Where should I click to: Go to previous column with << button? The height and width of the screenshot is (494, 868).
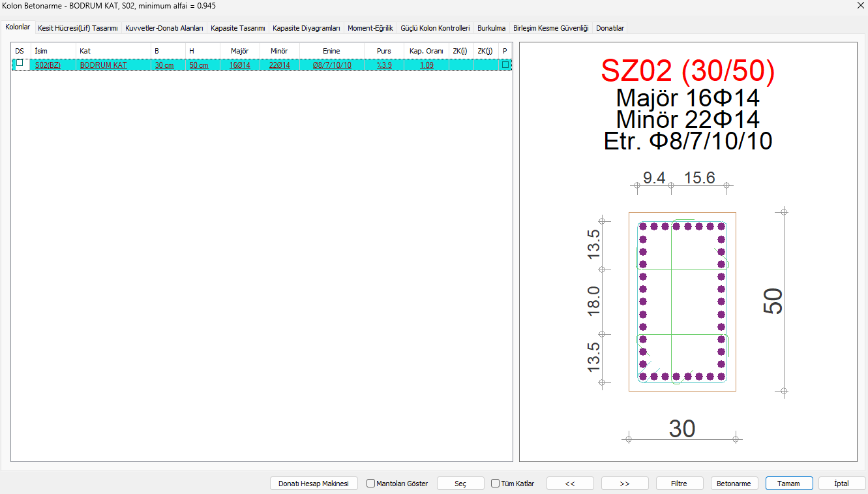[570, 484]
